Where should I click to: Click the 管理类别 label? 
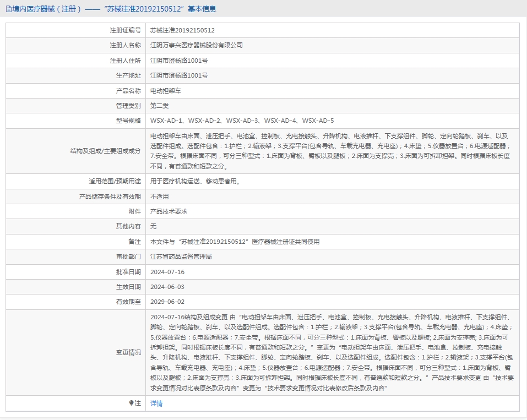[128, 106]
